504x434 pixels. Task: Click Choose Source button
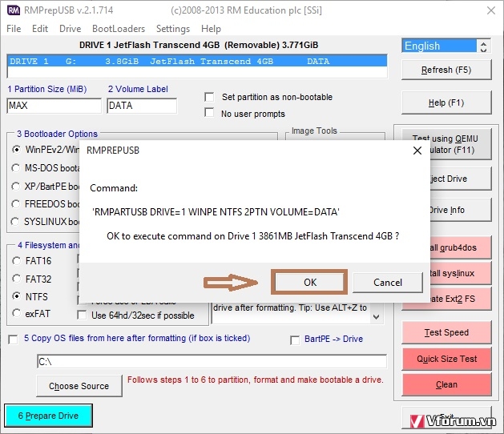point(79,386)
